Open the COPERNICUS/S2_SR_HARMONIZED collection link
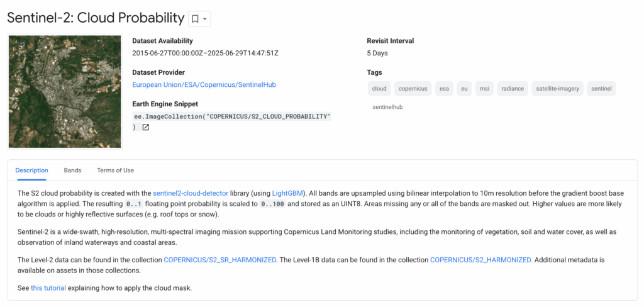 tap(220, 260)
